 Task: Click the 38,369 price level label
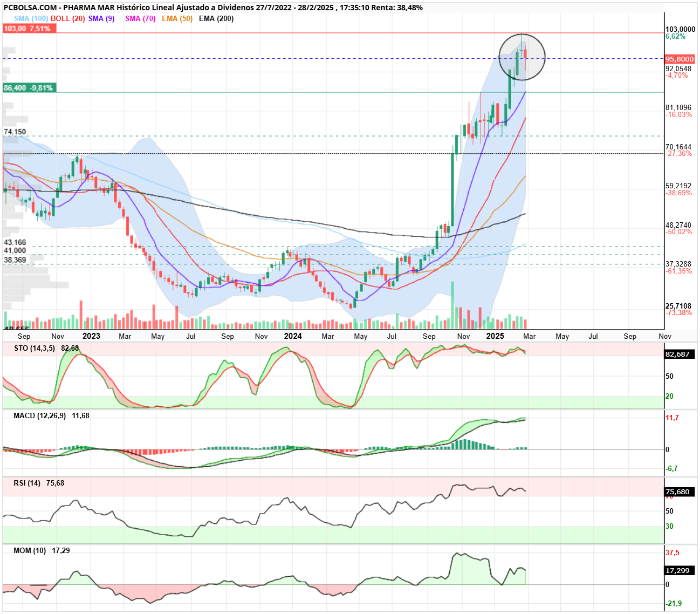15,260
